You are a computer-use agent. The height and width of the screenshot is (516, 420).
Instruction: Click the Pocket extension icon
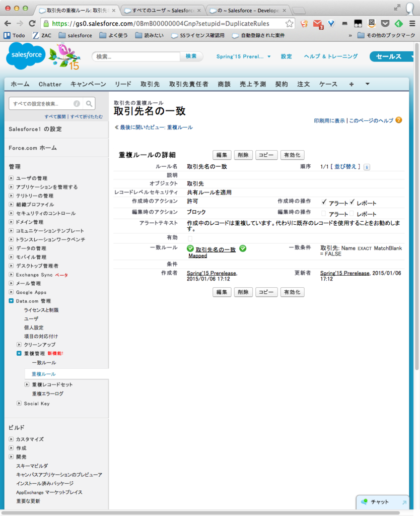tap(385, 23)
